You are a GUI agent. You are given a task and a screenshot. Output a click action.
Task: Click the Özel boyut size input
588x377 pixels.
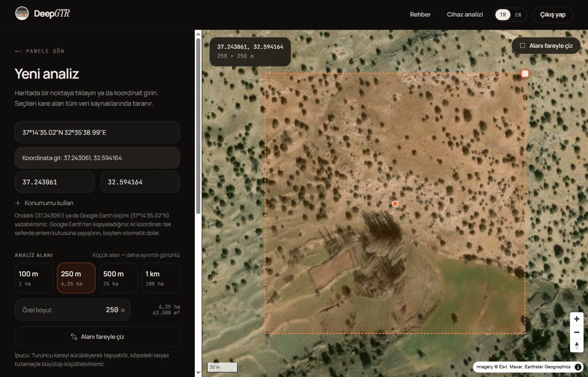pos(73,310)
